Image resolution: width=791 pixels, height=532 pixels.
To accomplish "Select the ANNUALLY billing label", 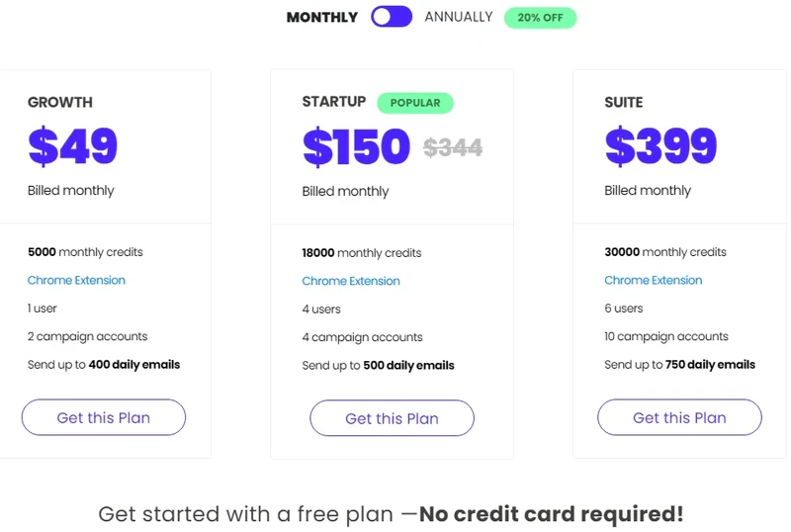I will (458, 17).
